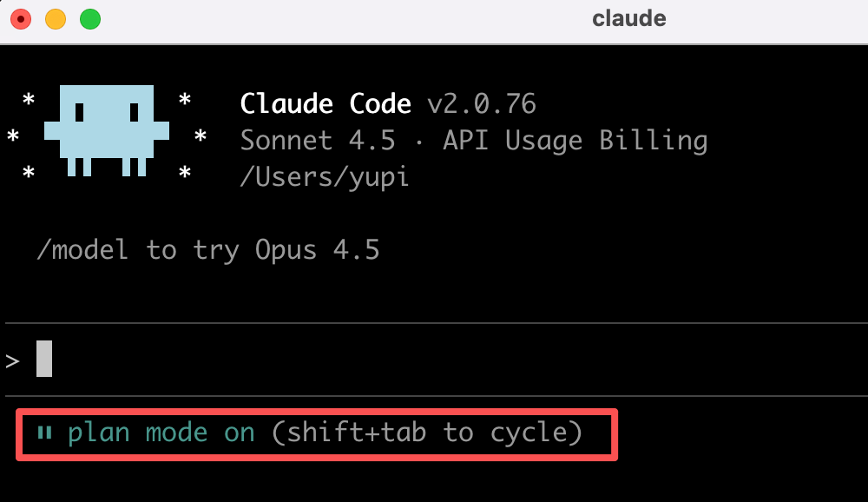Maximize the window with the green button
The height and width of the screenshot is (502, 868).
[x=89, y=18]
